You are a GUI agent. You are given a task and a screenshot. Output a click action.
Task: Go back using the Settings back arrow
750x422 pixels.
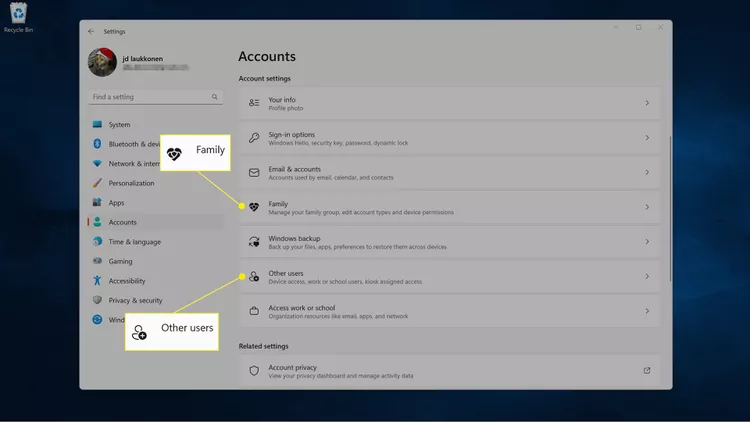pyautogui.click(x=91, y=32)
